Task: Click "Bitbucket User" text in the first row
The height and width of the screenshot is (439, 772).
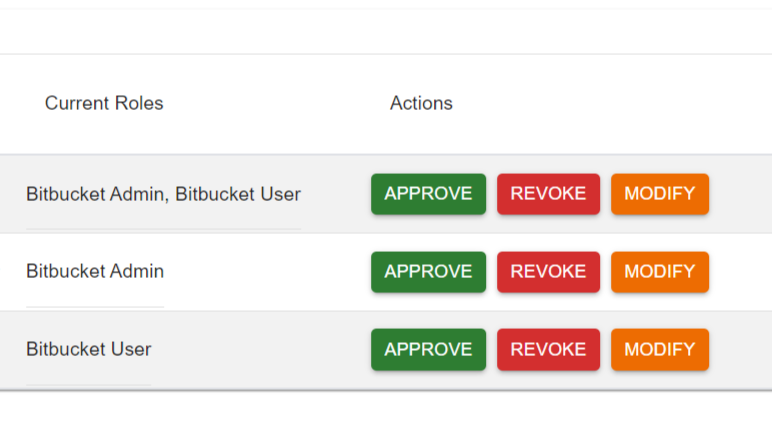Action: pyautogui.click(x=238, y=194)
